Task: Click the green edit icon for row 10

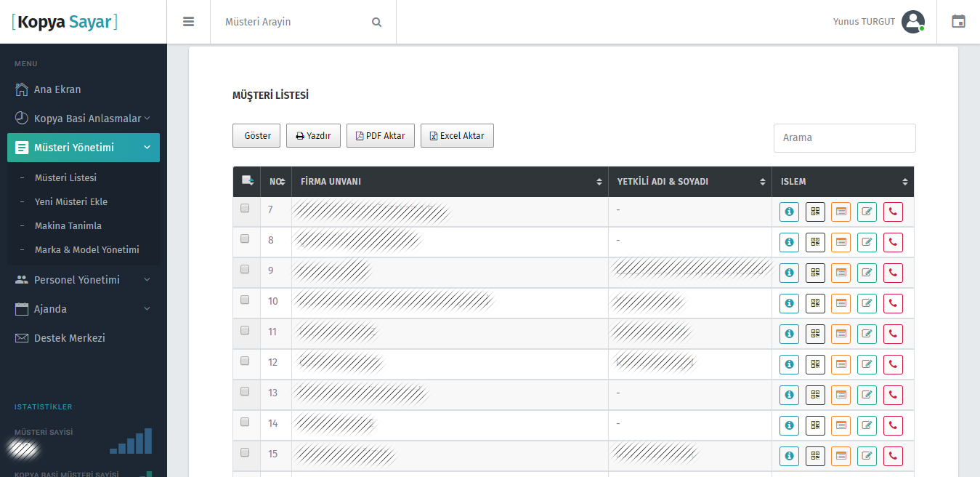Action: 867,304
